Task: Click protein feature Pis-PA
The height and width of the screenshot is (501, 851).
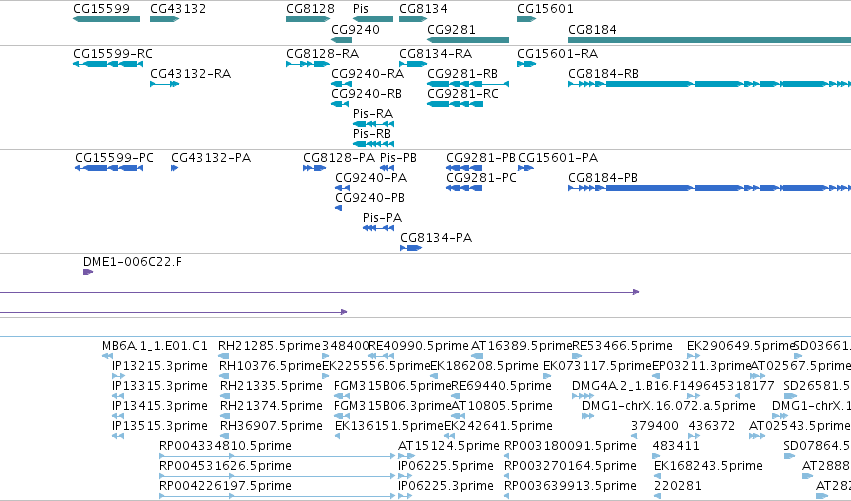Action: click(378, 229)
